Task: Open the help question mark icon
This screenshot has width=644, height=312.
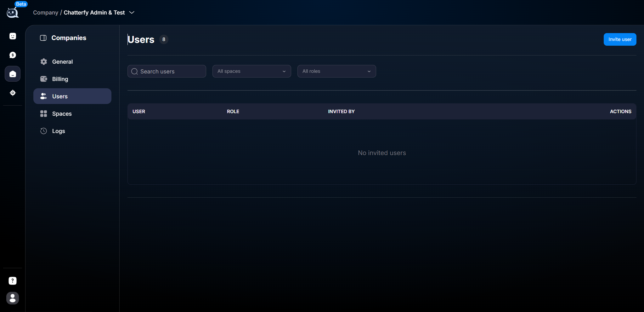Action: tap(13, 281)
